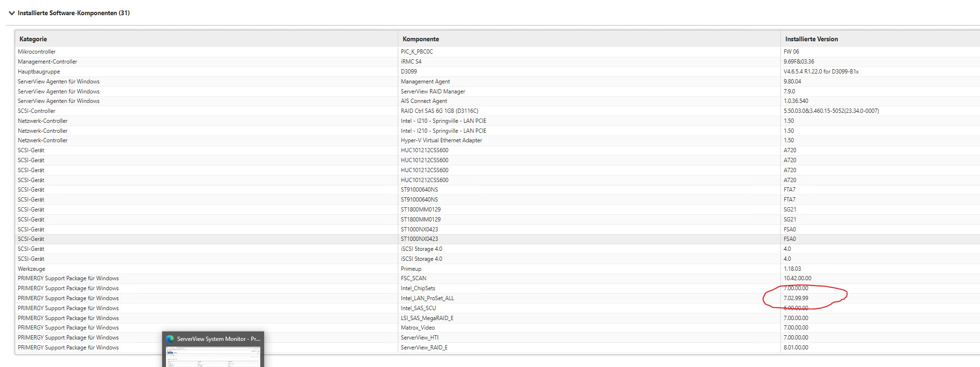980x367 pixels.
Task: Click FSC_SCAN component
Action: pos(413,278)
